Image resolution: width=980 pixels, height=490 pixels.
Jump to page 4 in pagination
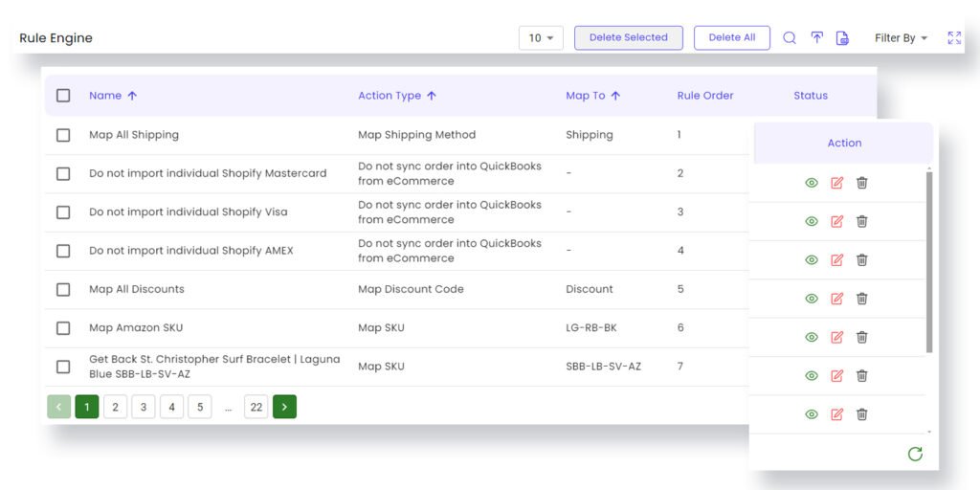171,407
